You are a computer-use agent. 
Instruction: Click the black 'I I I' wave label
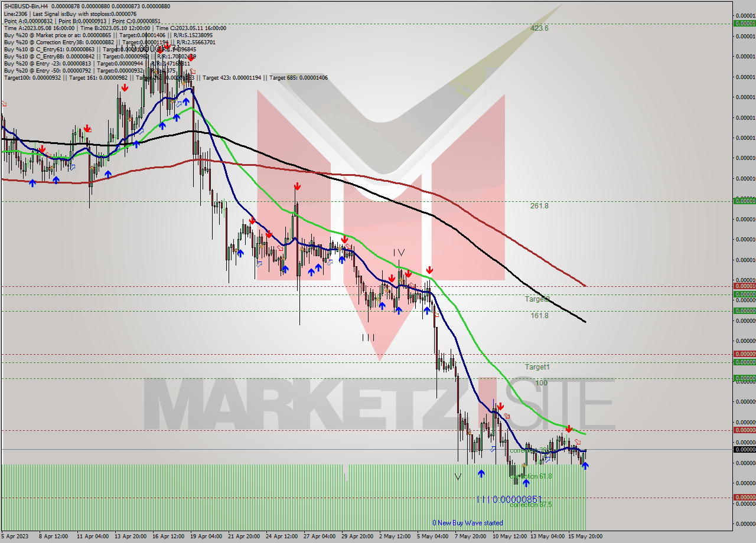tap(369, 338)
